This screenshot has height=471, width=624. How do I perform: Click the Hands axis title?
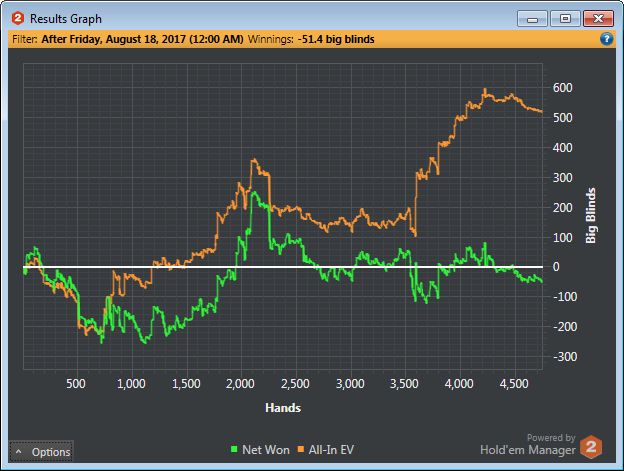tap(283, 408)
